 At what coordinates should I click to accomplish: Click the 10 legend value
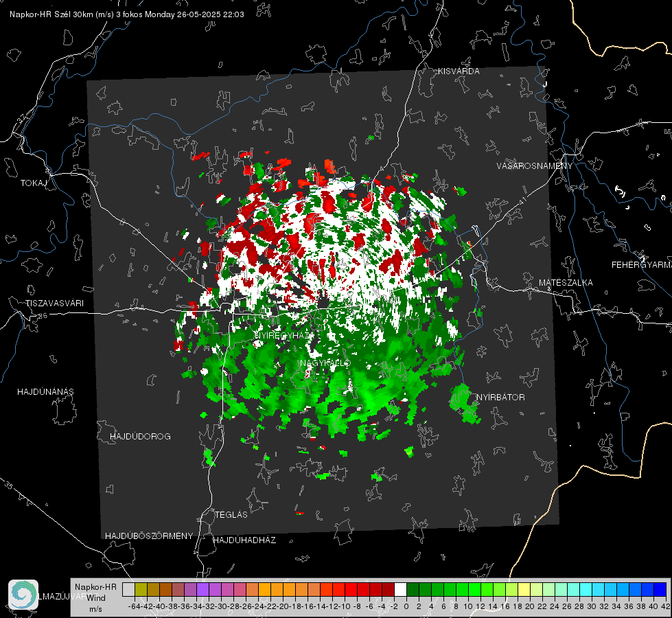tap(468, 606)
